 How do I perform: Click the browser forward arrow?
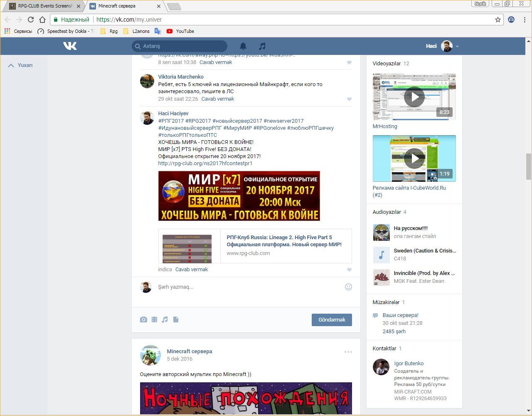(x=19, y=20)
